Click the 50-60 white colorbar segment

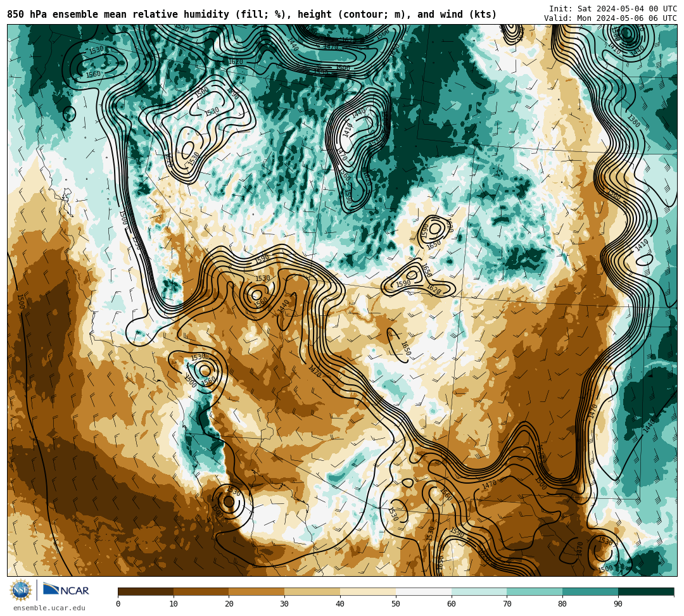(x=424, y=591)
